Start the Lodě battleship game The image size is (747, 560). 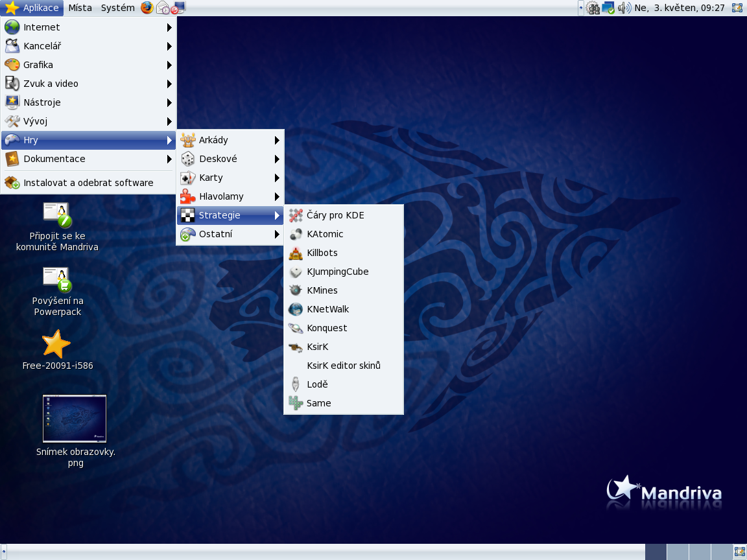pyautogui.click(x=344, y=384)
